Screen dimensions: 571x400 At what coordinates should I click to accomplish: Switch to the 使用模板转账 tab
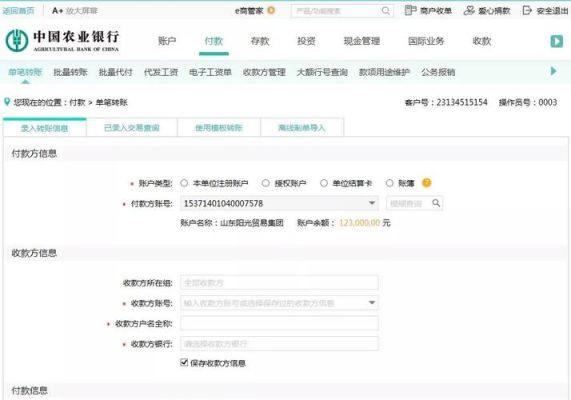click(x=219, y=128)
